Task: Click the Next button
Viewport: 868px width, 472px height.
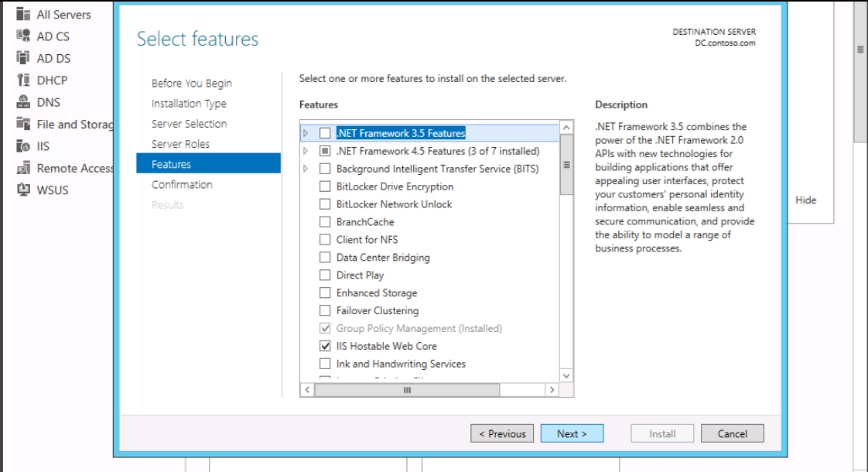Action: pos(572,434)
